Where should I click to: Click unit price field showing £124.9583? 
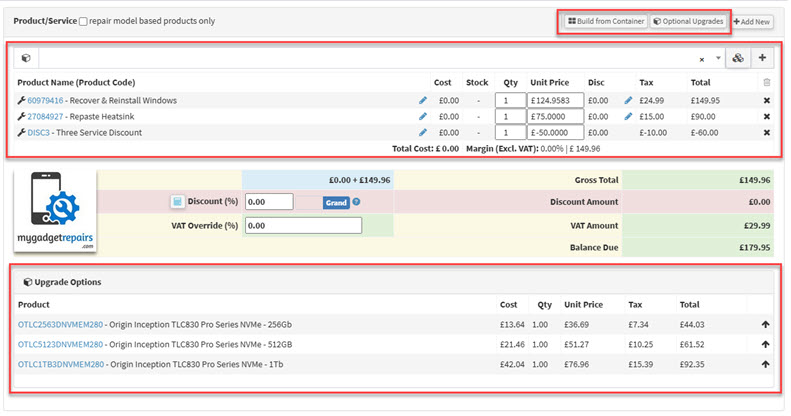(x=555, y=100)
